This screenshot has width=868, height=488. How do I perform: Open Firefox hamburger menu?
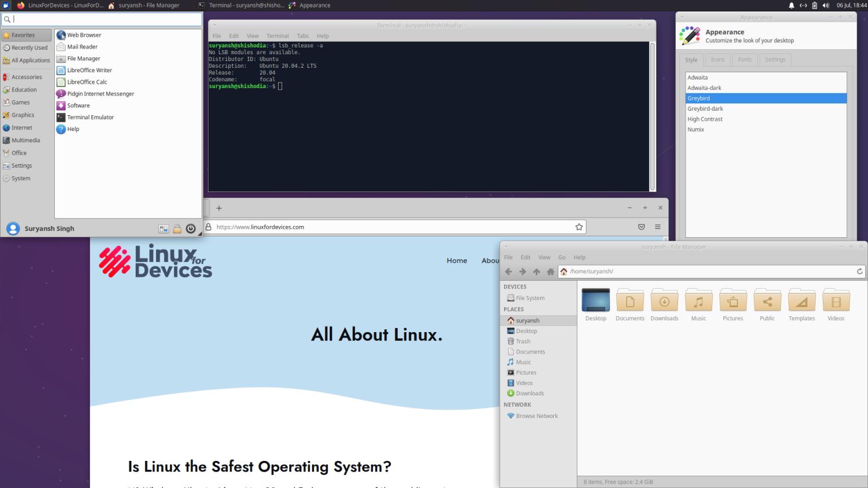click(x=658, y=227)
